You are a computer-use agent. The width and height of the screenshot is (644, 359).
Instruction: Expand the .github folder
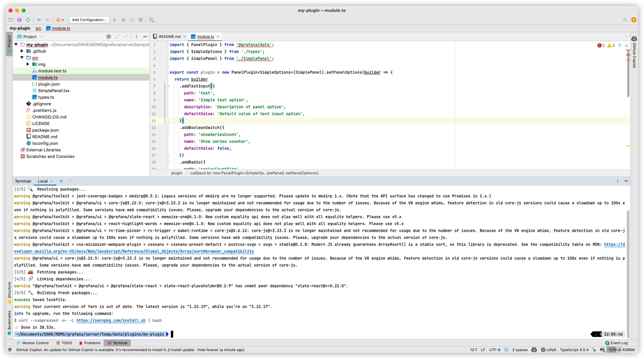point(22,51)
